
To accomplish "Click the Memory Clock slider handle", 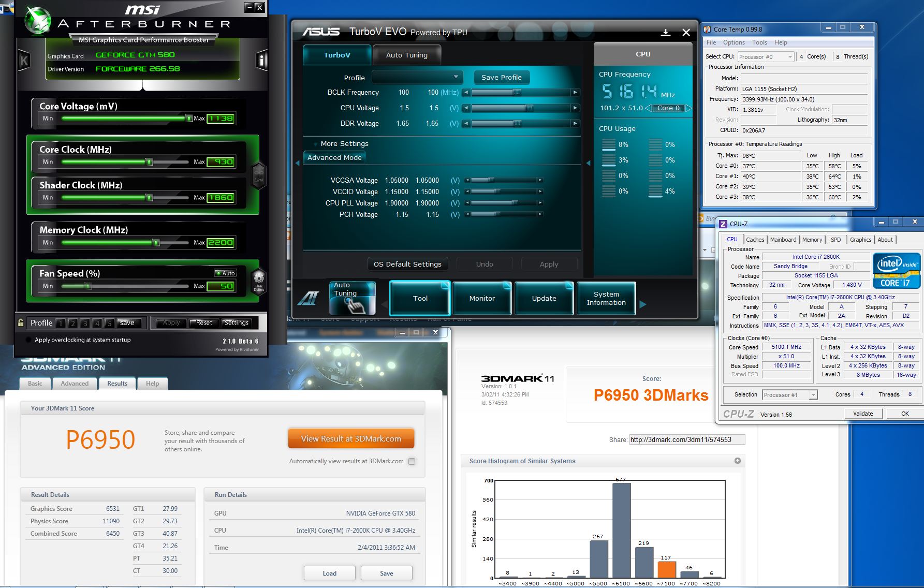I will [x=156, y=243].
